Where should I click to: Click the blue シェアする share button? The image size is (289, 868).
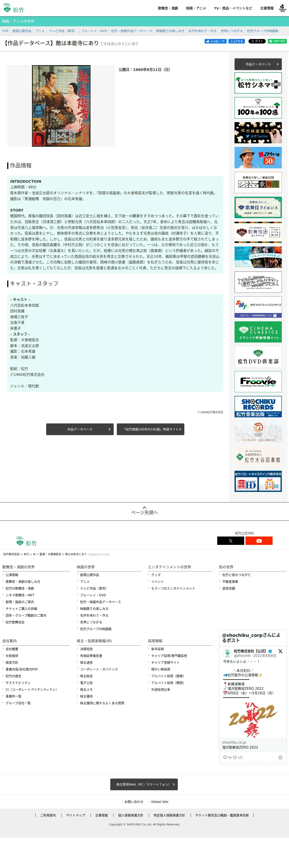(x=237, y=41)
